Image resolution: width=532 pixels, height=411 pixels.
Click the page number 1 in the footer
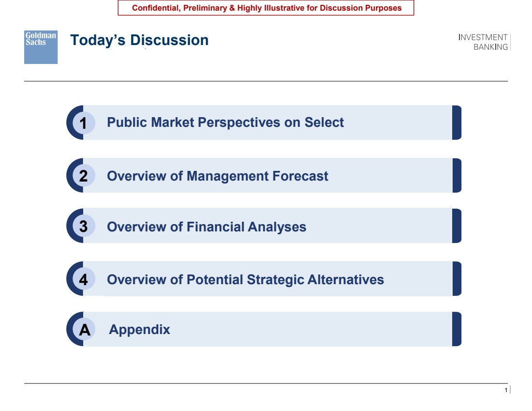[506, 390]
